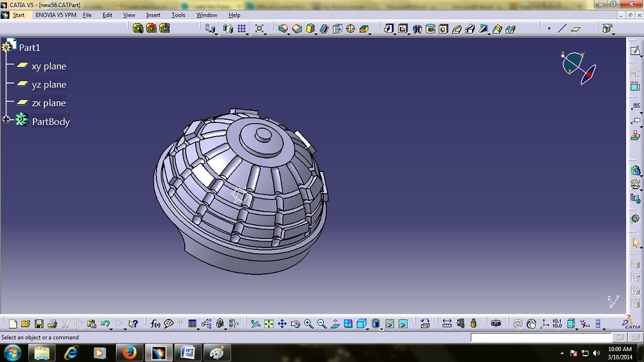The width and height of the screenshot is (644, 362).
Task: Open the Formula f(x) tool
Action: point(155,324)
